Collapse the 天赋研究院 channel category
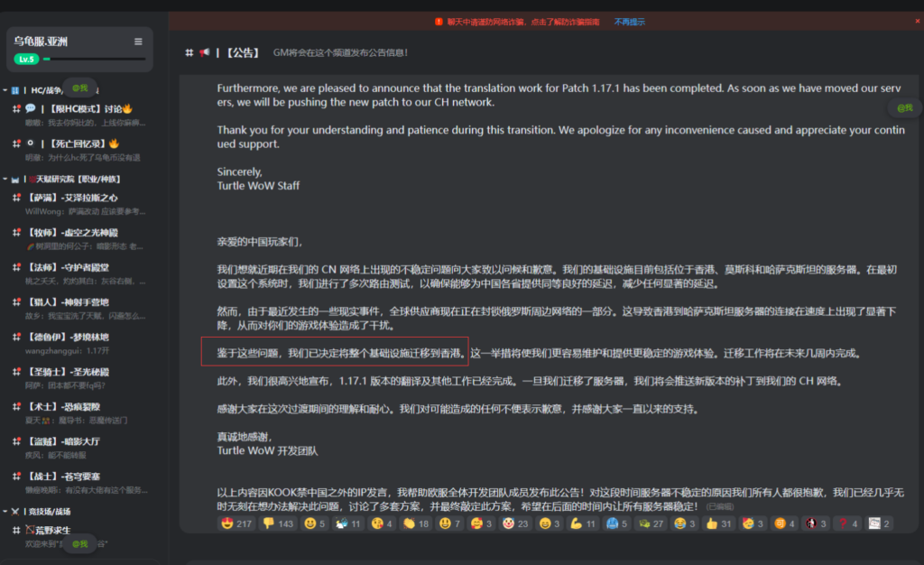 point(5,179)
